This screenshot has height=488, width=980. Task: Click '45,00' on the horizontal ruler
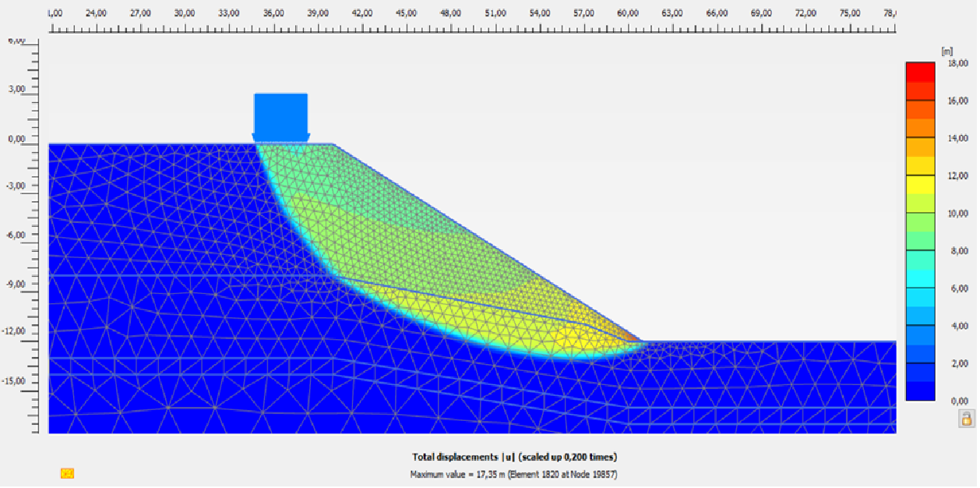(407, 13)
